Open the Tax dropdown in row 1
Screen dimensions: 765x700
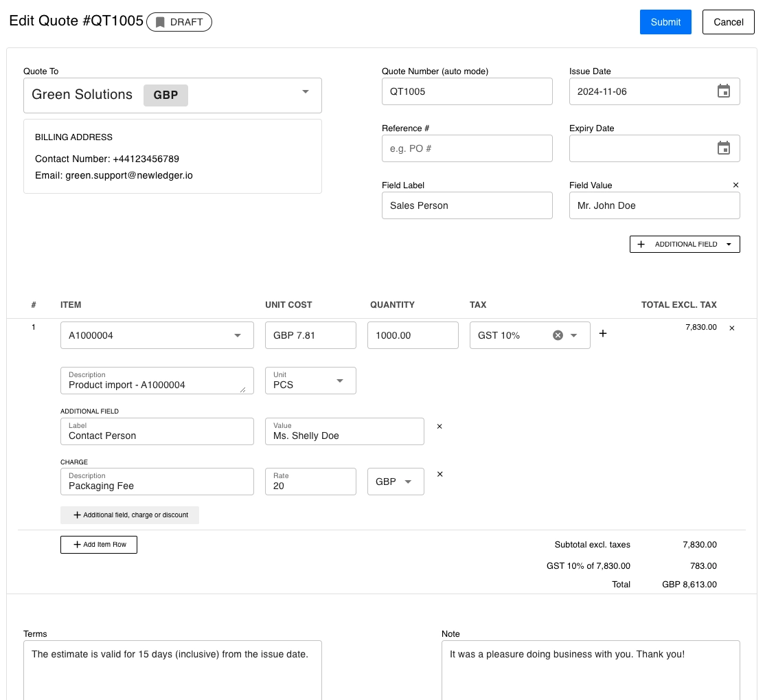pos(573,335)
